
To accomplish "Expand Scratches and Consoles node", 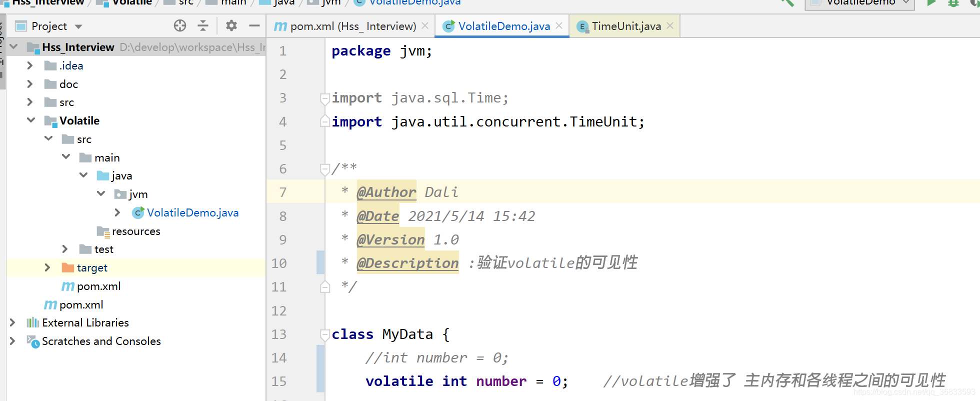I will tap(12, 341).
